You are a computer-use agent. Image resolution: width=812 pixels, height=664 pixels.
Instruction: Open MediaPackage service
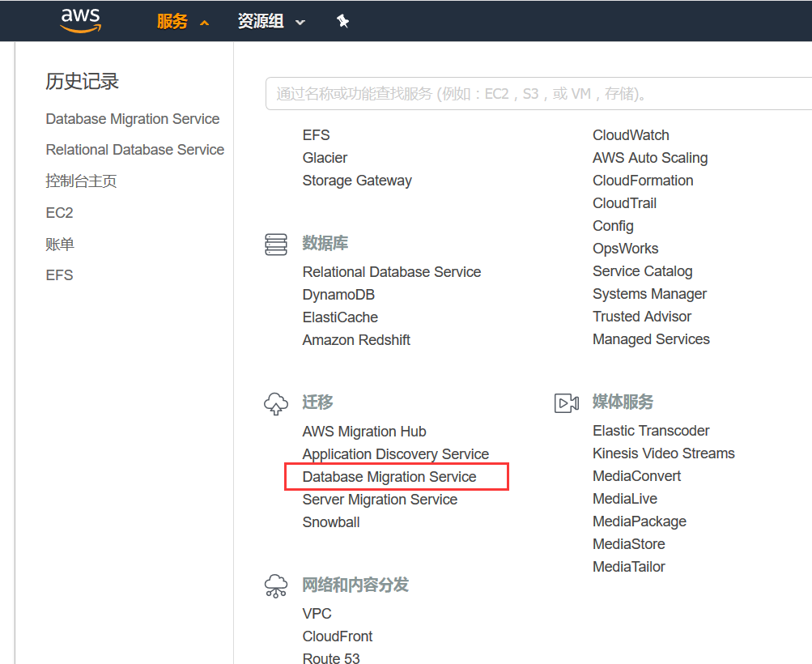[639, 521]
